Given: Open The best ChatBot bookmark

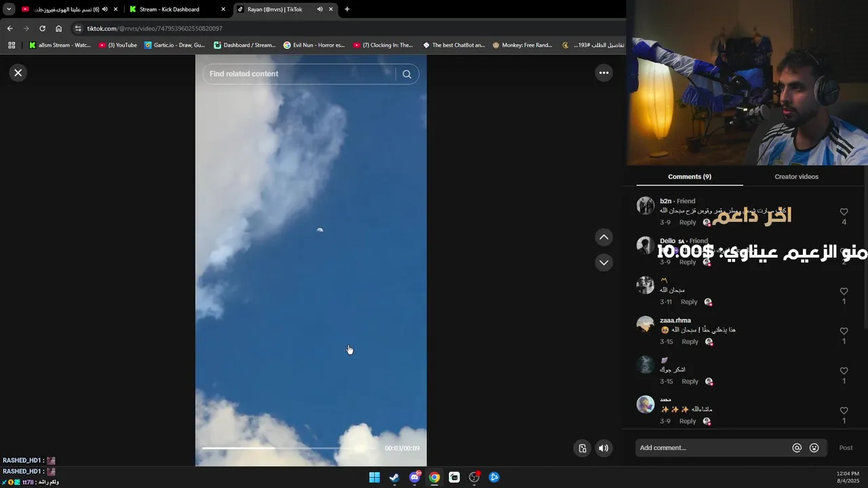Looking at the screenshot, I should [x=454, y=45].
